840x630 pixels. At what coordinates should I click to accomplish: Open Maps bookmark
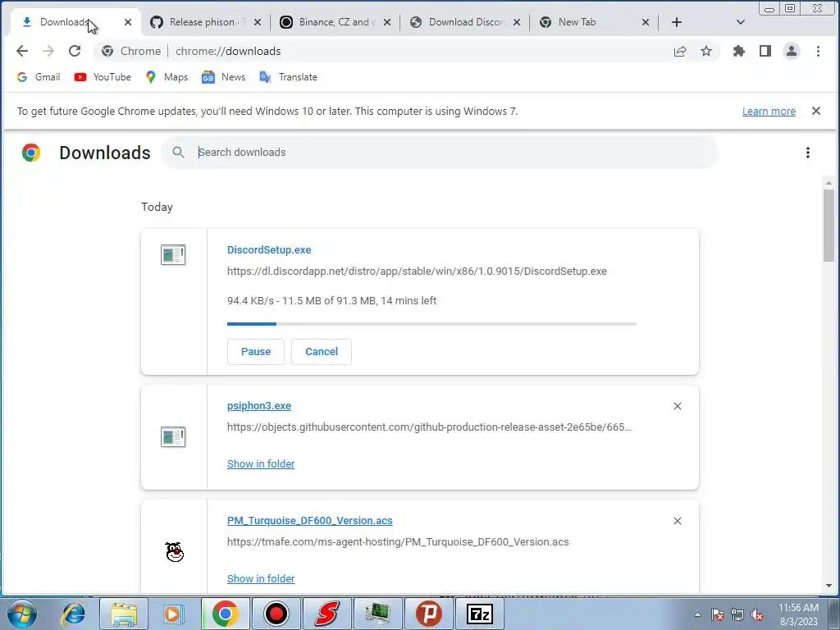(167, 77)
